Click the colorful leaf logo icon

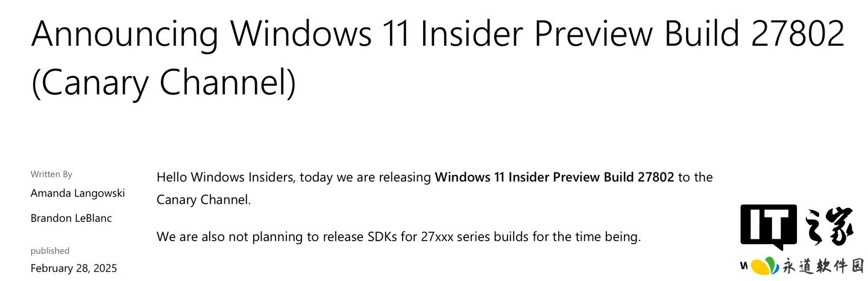764,265
